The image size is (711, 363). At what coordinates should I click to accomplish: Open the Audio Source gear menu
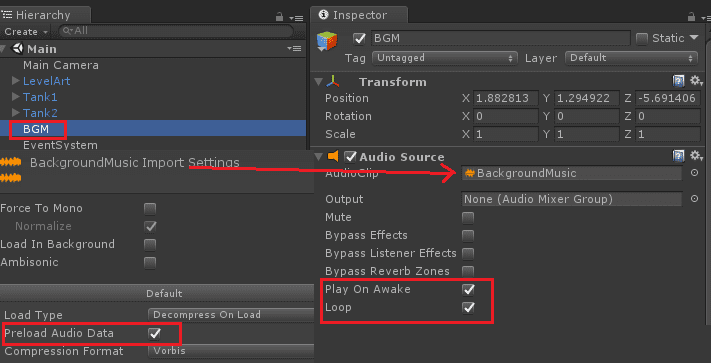[x=696, y=156]
